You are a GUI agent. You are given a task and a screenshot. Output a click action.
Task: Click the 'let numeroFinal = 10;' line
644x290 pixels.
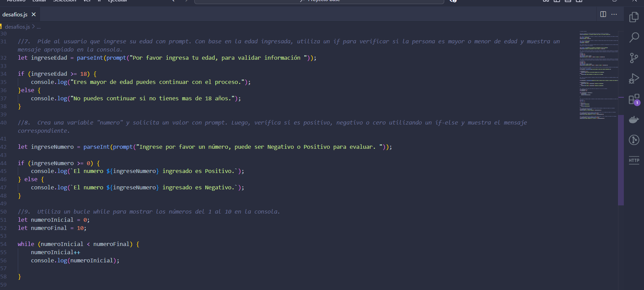(x=52, y=228)
